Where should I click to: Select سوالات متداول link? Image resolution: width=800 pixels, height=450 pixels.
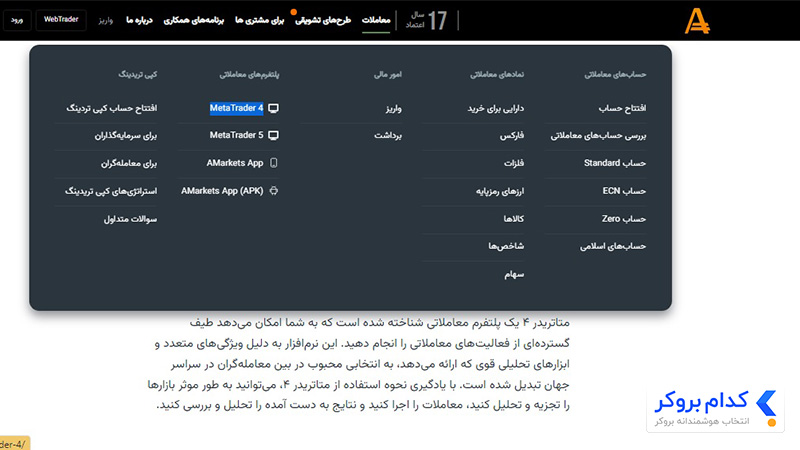131,219
